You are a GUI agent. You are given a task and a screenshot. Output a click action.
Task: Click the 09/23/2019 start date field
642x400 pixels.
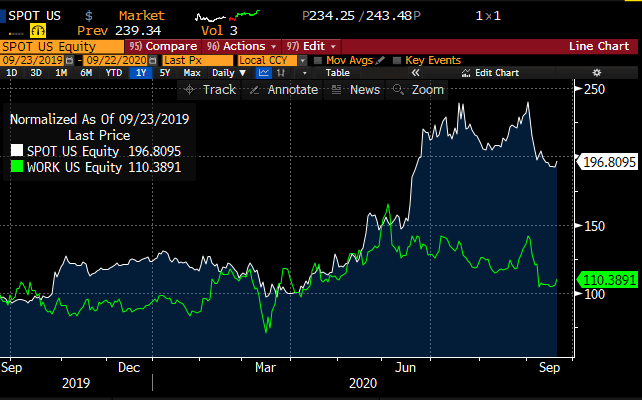(32, 61)
